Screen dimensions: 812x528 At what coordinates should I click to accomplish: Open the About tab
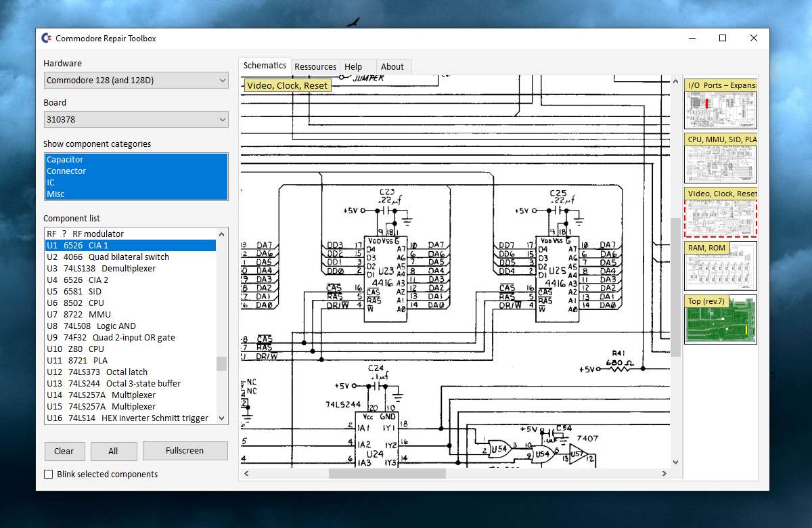tap(392, 66)
